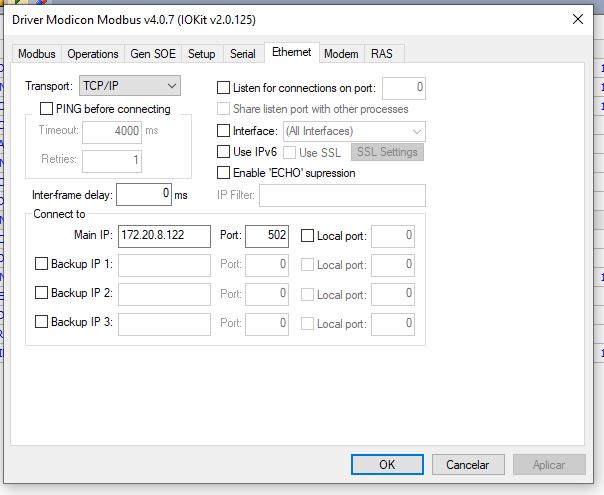Click the Main IP Port 502 field
Viewport: 604px width, 495px height.
(x=267, y=236)
